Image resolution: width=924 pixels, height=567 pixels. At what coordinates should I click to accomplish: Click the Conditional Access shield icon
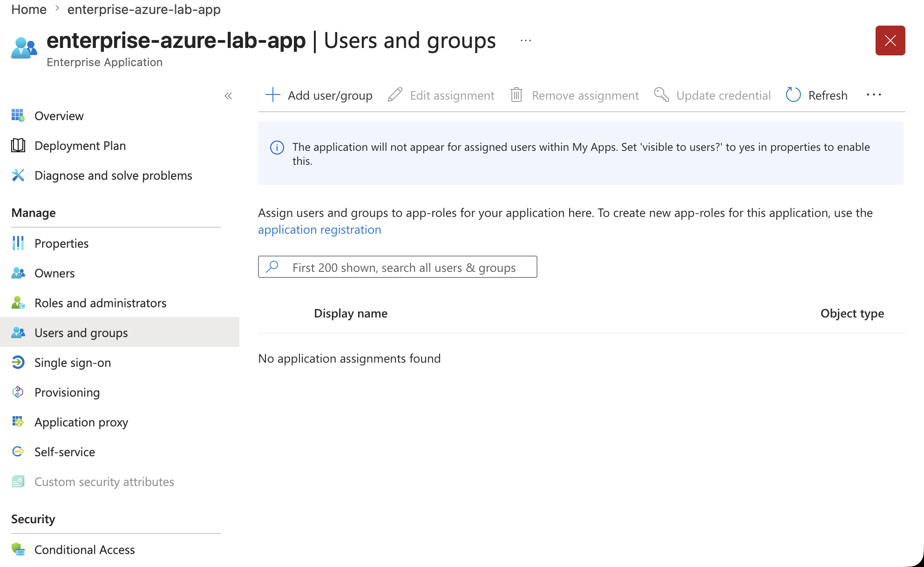tap(18, 549)
